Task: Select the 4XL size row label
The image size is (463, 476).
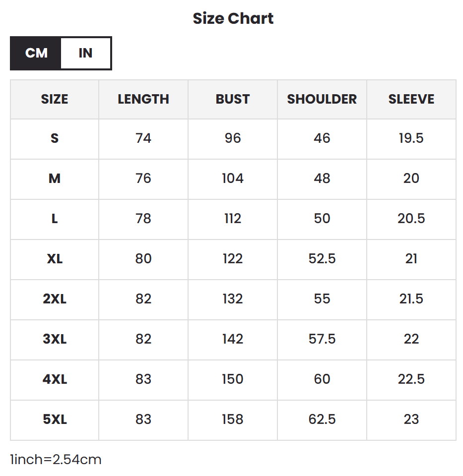Action: (x=55, y=379)
